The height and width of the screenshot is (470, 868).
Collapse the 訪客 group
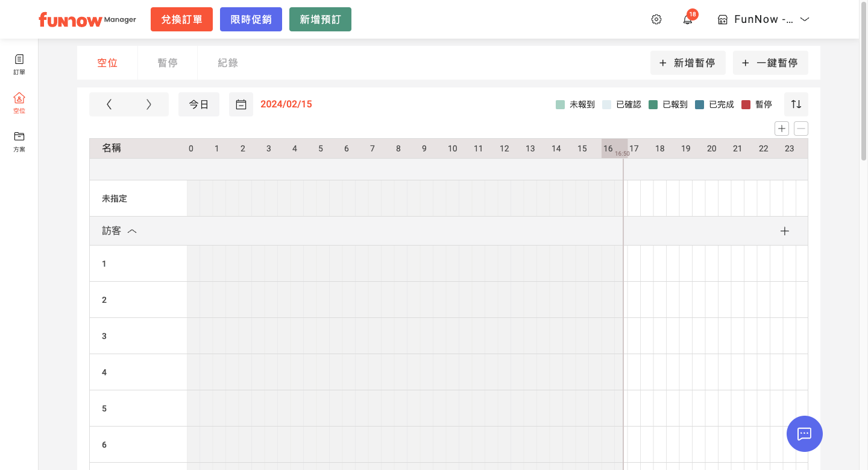tap(132, 231)
